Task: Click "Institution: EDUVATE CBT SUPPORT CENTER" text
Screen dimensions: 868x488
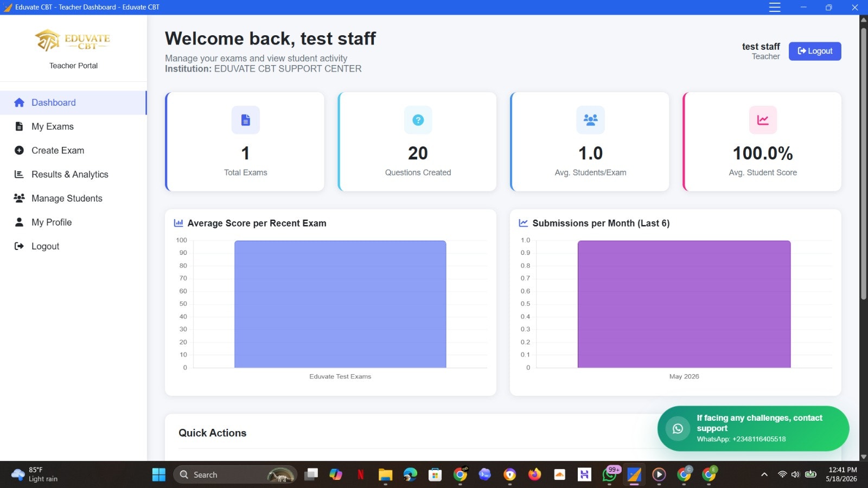Action: [263, 69]
